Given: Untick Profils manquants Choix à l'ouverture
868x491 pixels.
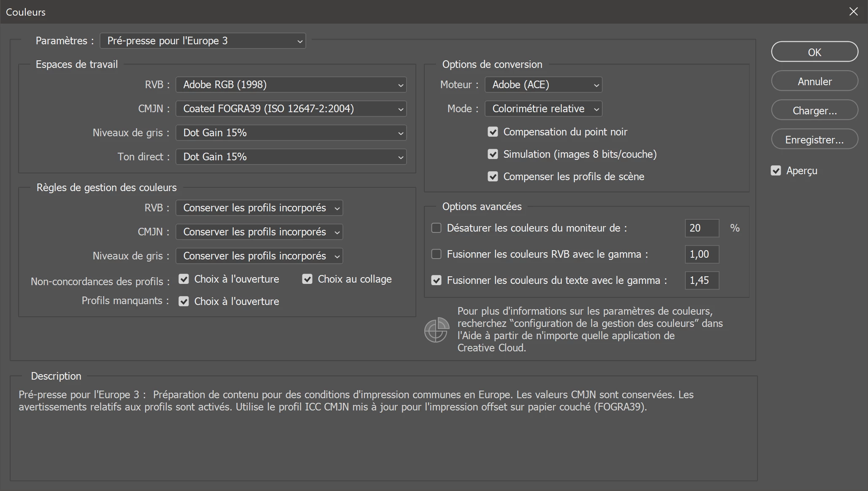Looking at the screenshot, I should pos(183,302).
